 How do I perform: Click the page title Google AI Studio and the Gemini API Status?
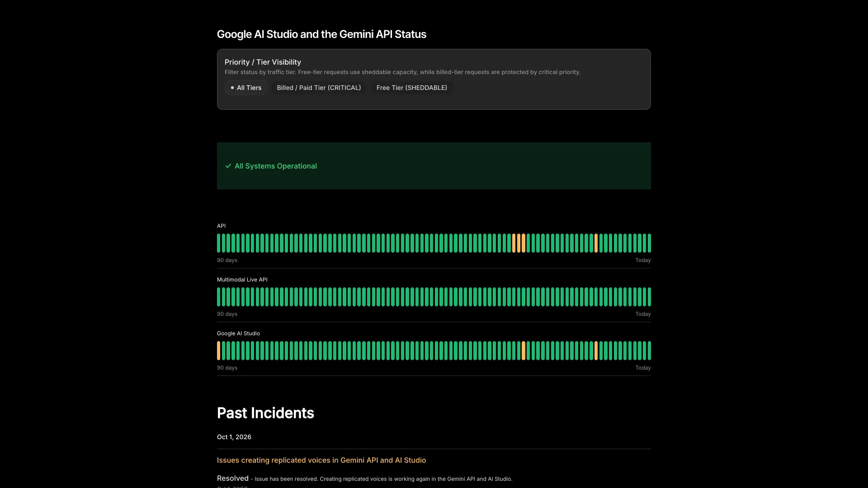click(321, 34)
